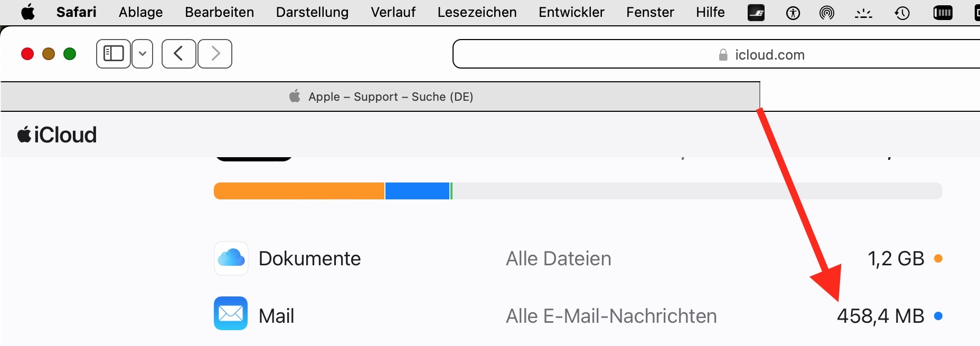Click the orange segment of storage bar
The height and width of the screenshot is (346, 980).
coord(299,191)
